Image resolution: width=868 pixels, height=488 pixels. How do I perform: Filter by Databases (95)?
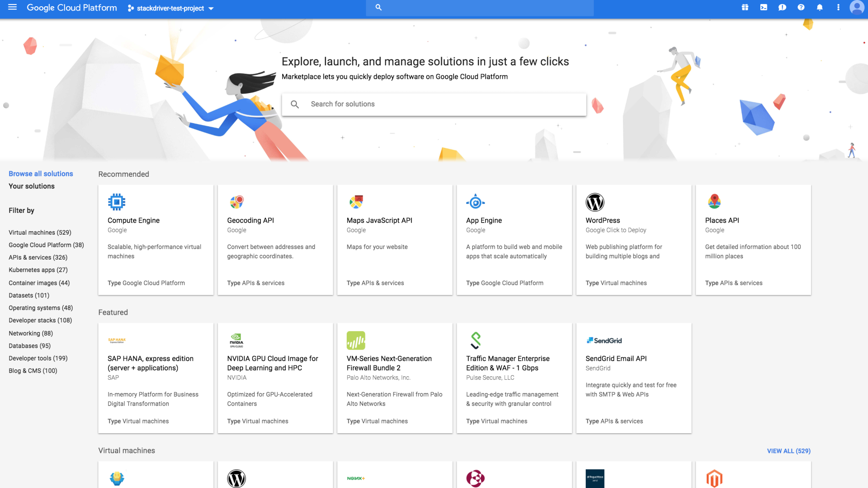[x=30, y=346]
